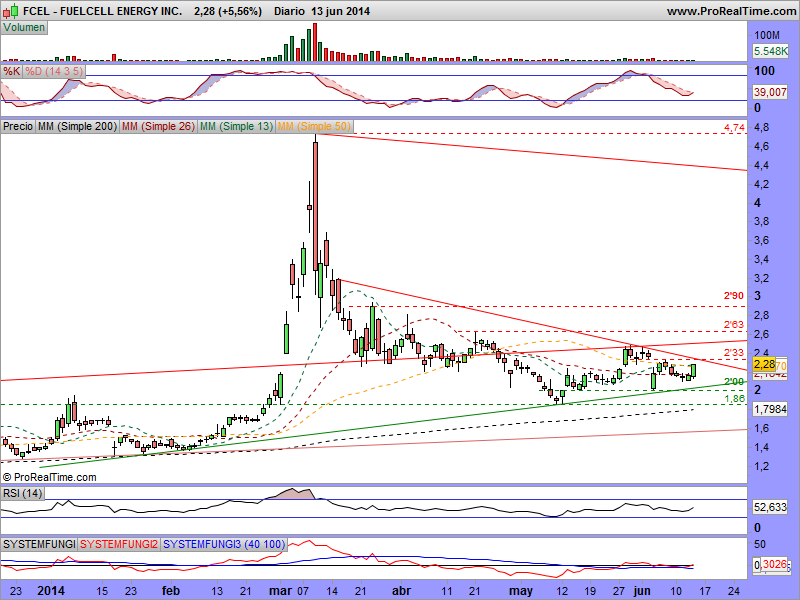The width and height of the screenshot is (800, 600).
Task: Click the green 2'00 support level label
Action: coord(734,382)
